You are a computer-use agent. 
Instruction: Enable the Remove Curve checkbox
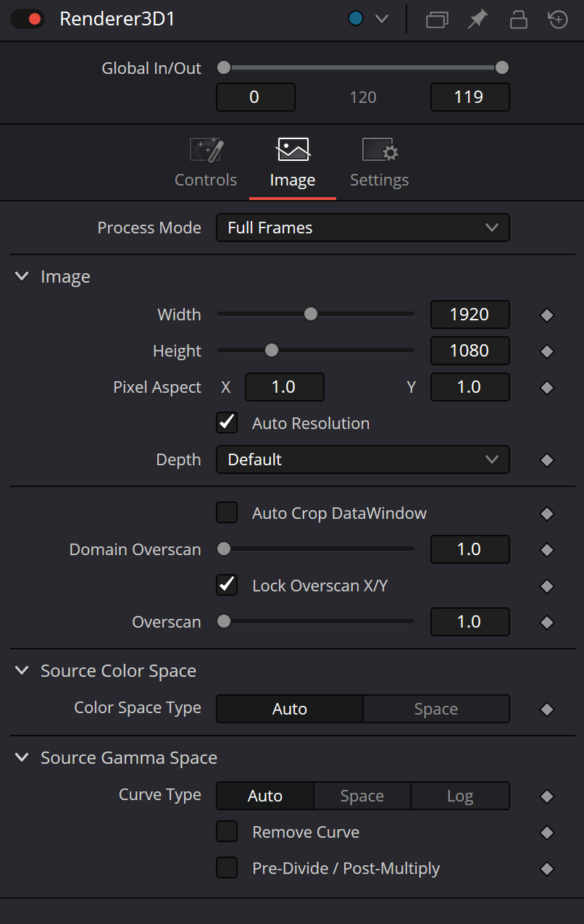click(227, 831)
